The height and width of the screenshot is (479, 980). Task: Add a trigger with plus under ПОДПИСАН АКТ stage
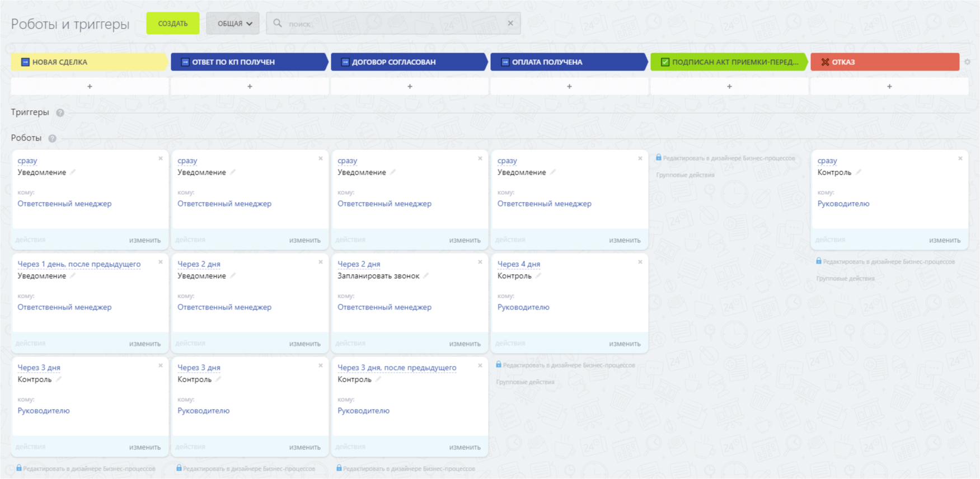[x=729, y=87]
